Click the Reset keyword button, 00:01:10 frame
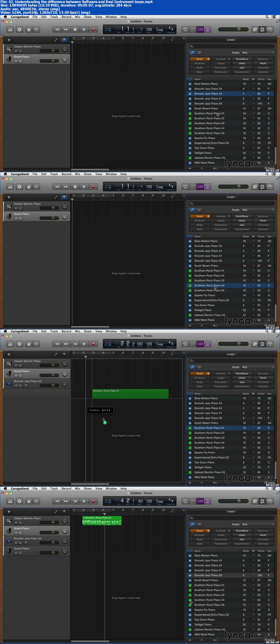Image resolution: width=280 pixels, height=644 pixels. coord(200,59)
